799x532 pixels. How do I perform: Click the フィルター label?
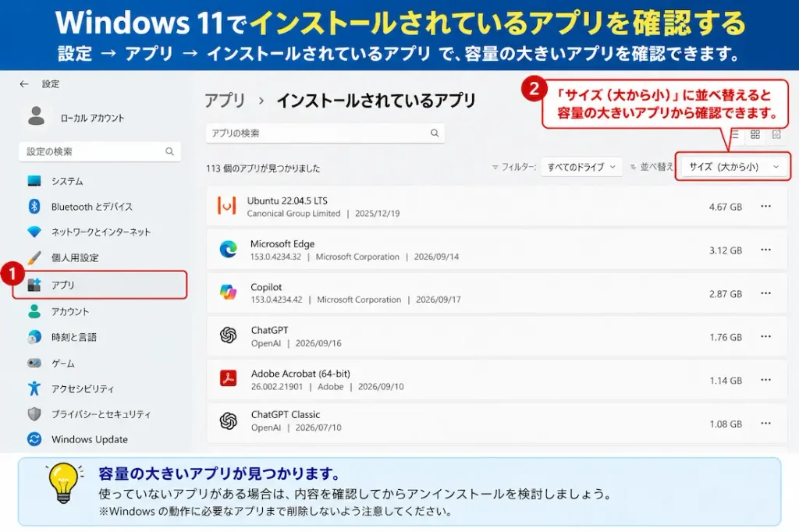(x=518, y=167)
